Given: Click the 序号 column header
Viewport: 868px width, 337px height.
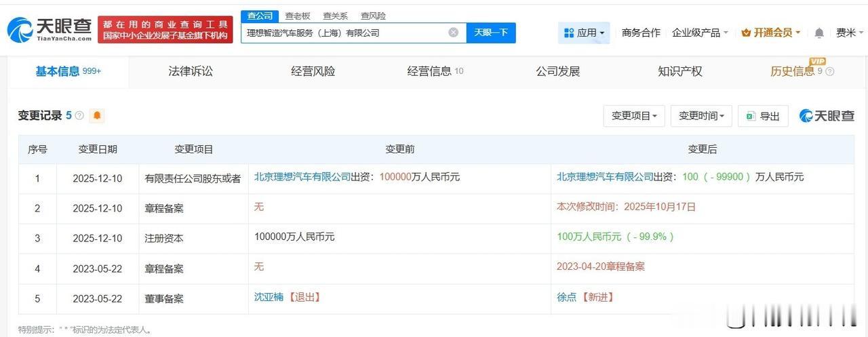Looking at the screenshot, I should coord(37,149).
